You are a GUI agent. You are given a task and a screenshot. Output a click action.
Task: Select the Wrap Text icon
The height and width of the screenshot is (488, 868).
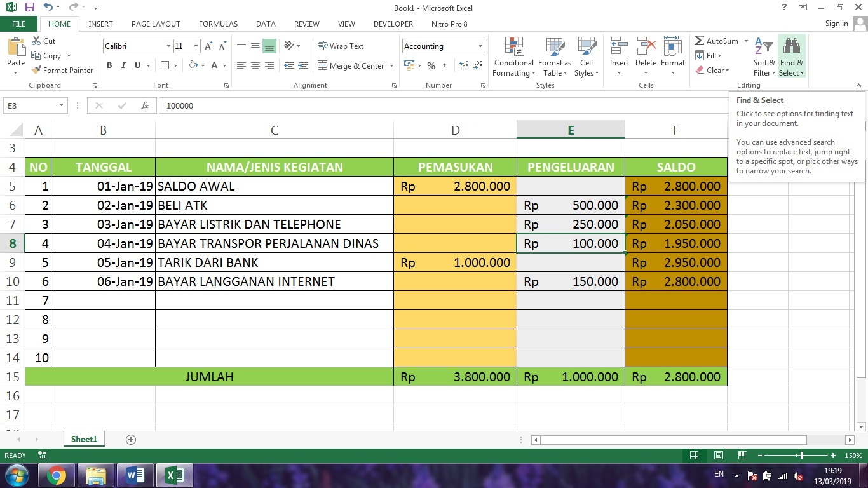coord(341,46)
